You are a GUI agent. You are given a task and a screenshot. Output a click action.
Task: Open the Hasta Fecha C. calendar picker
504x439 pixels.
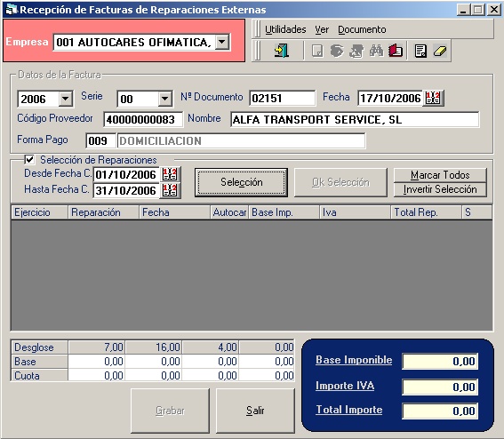[x=170, y=190]
